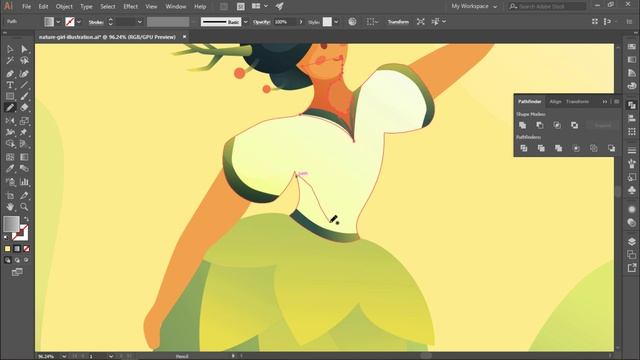Open the File menu

27,7
